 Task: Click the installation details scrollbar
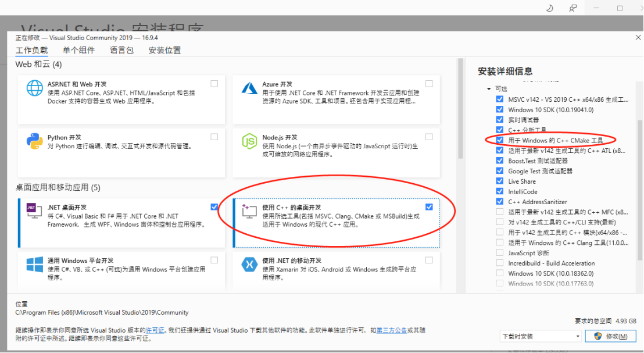click(x=640, y=191)
